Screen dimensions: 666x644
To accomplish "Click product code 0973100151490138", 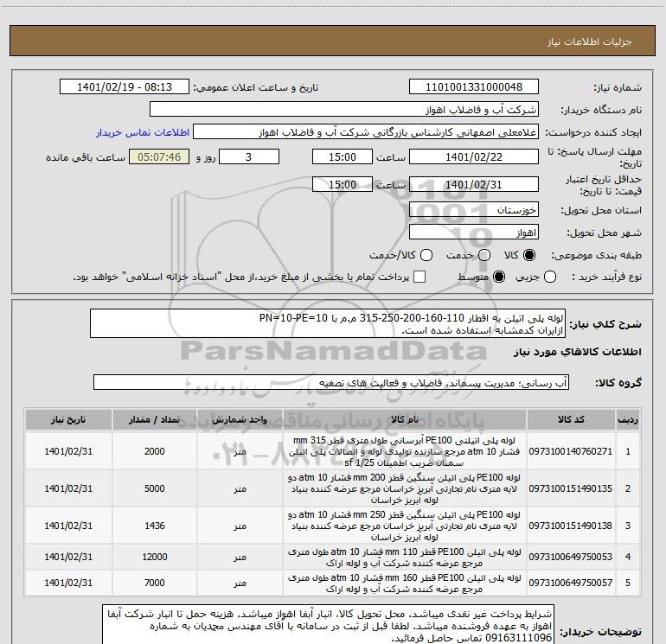I will point(571,526).
